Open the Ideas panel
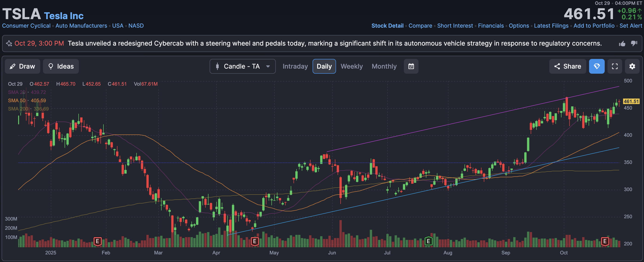Image resolution: width=644 pixels, height=262 pixels. 61,66
